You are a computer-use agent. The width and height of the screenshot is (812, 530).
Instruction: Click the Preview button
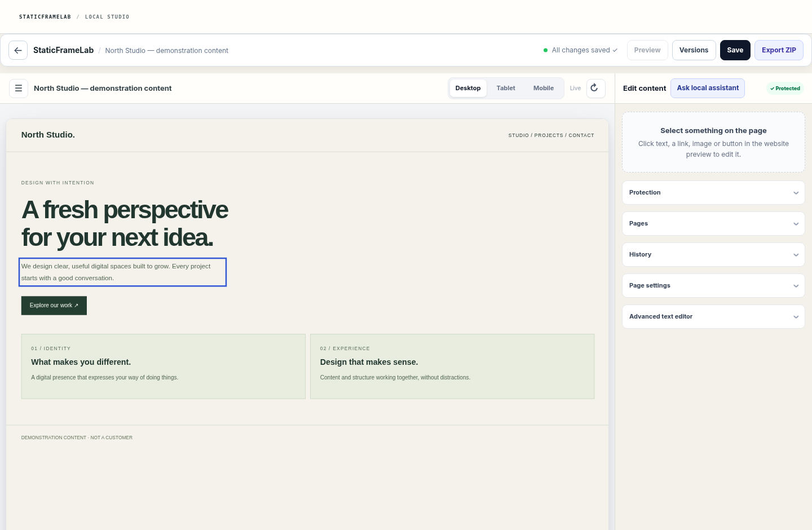click(x=647, y=50)
